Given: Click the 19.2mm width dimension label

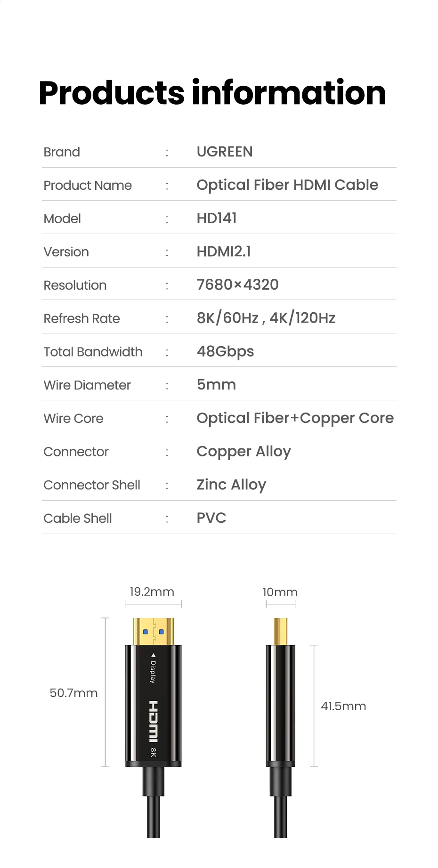Looking at the screenshot, I should click(152, 592).
